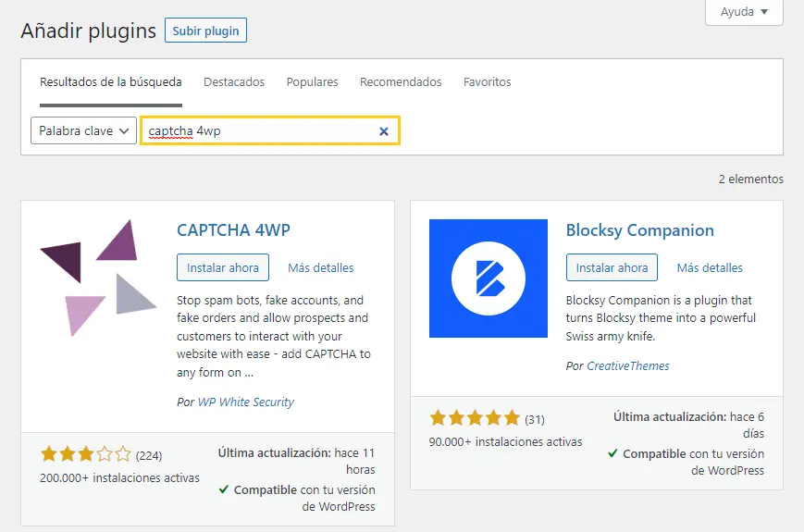The width and height of the screenshot is (804, 532).
Task: Open Más detalles for CAPTCHA 4WP
Action: pos(320,267)
